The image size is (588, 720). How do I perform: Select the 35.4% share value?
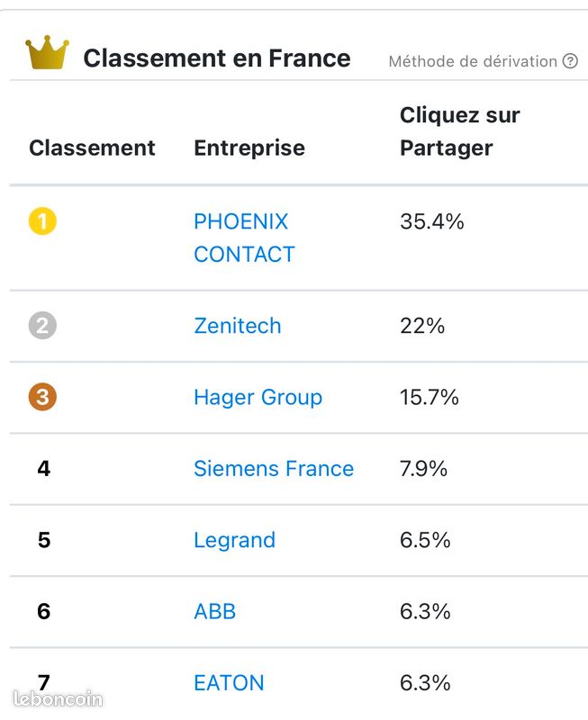pyautogui.click(x=432, y=221)
